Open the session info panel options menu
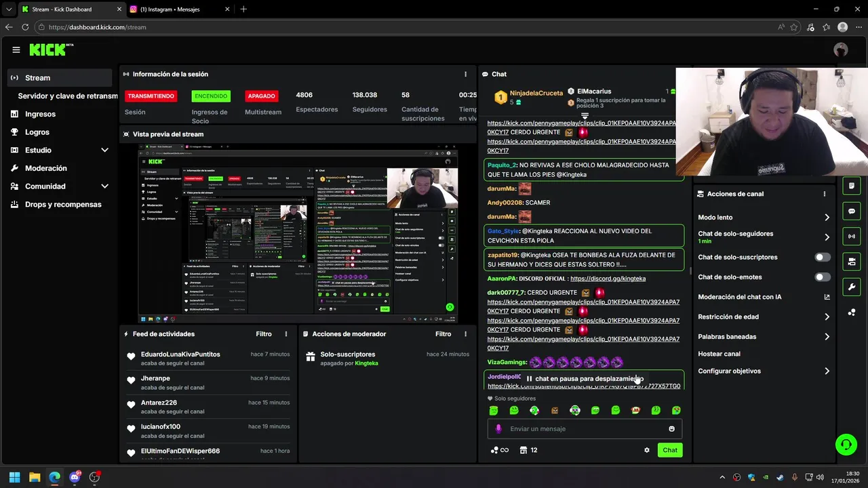 tap(465, 74)
